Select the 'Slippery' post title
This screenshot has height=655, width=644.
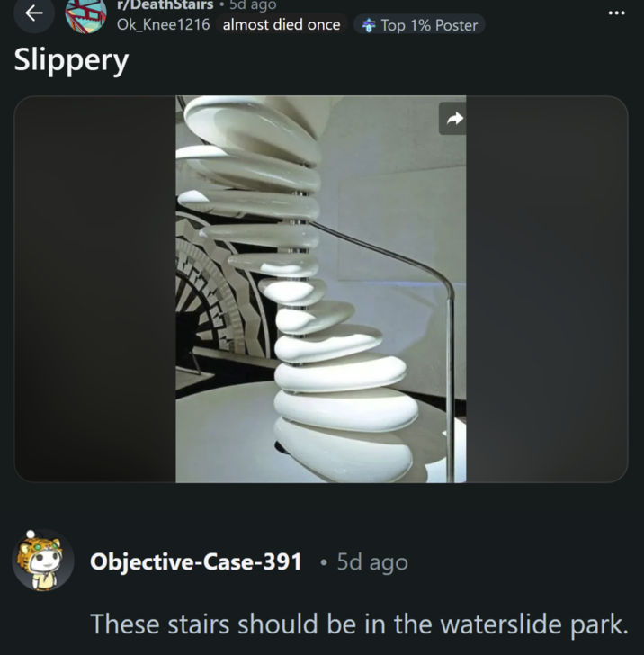71,60
